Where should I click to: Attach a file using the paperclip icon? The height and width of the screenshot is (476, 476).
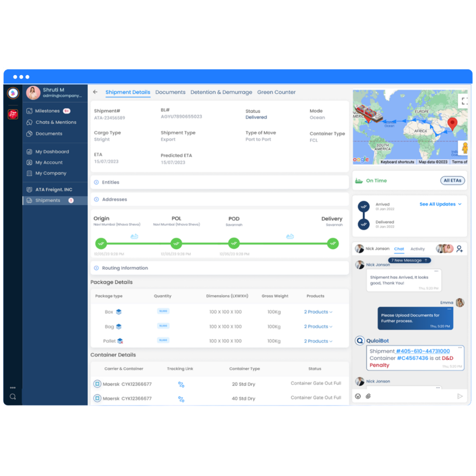point(369,396)
